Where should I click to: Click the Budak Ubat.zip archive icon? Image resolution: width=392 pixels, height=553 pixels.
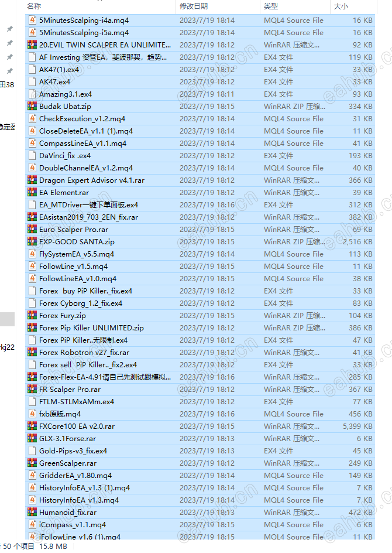click(32, 106)
